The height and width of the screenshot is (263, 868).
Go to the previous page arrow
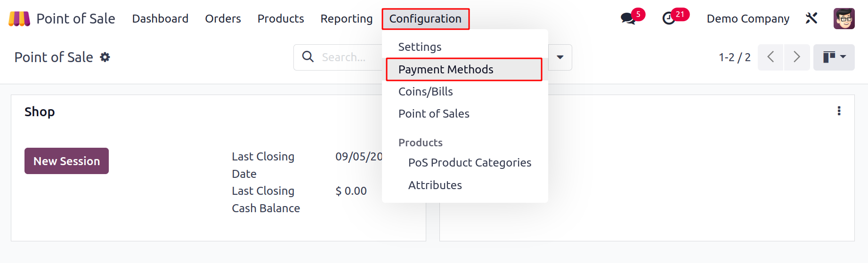coord(771,57)
